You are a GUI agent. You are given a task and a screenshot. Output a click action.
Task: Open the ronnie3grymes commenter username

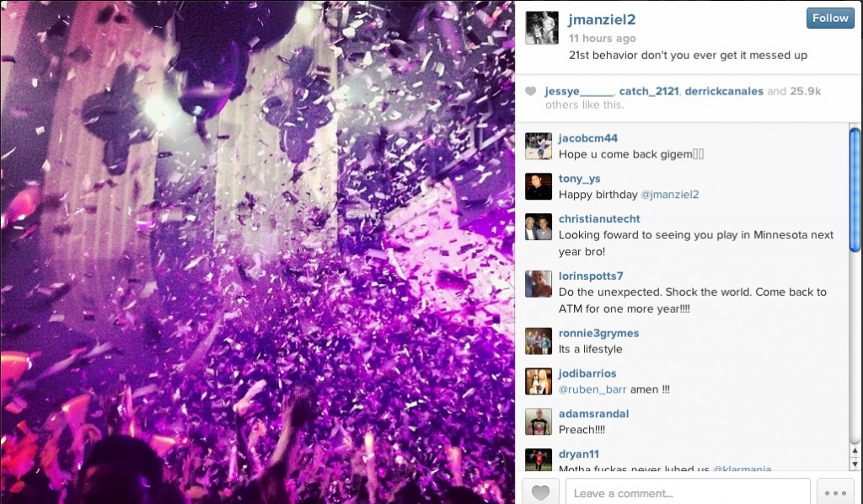(599, 333)
